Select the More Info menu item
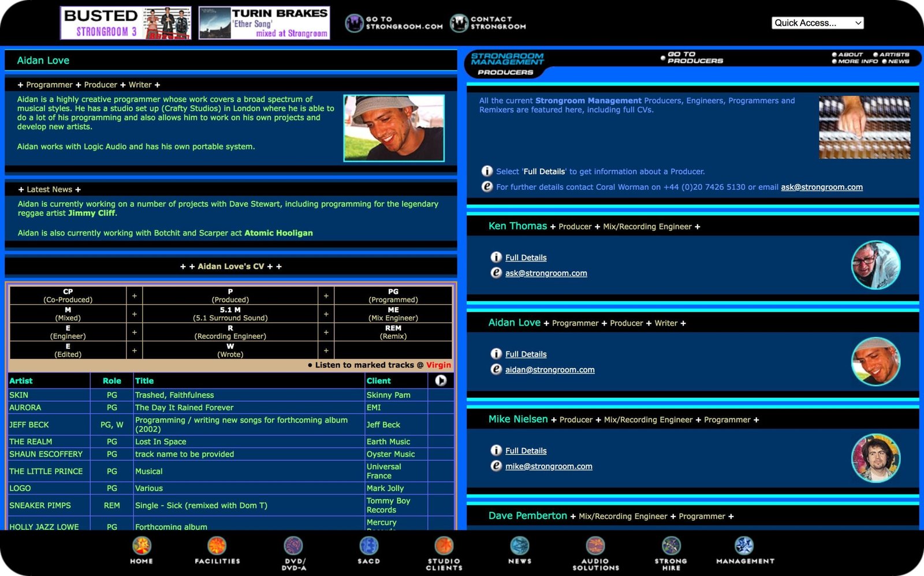This screenshot has height=576, width=924. click(857, 61)
